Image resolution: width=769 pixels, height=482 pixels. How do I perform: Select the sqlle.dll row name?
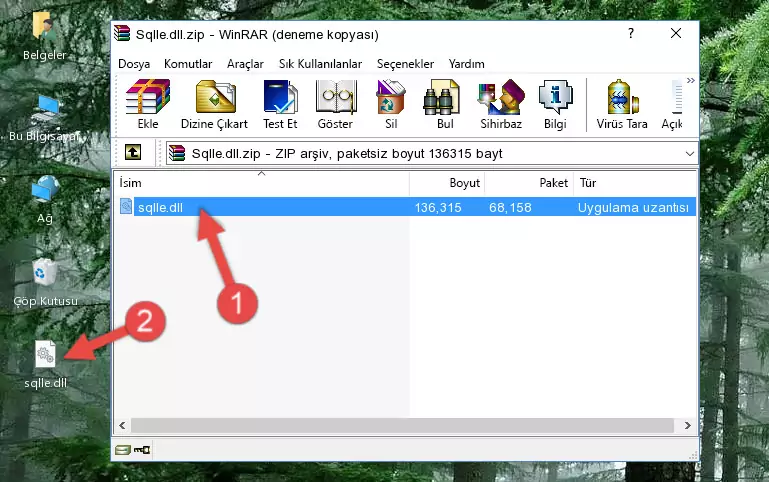(x=160, y=207)
